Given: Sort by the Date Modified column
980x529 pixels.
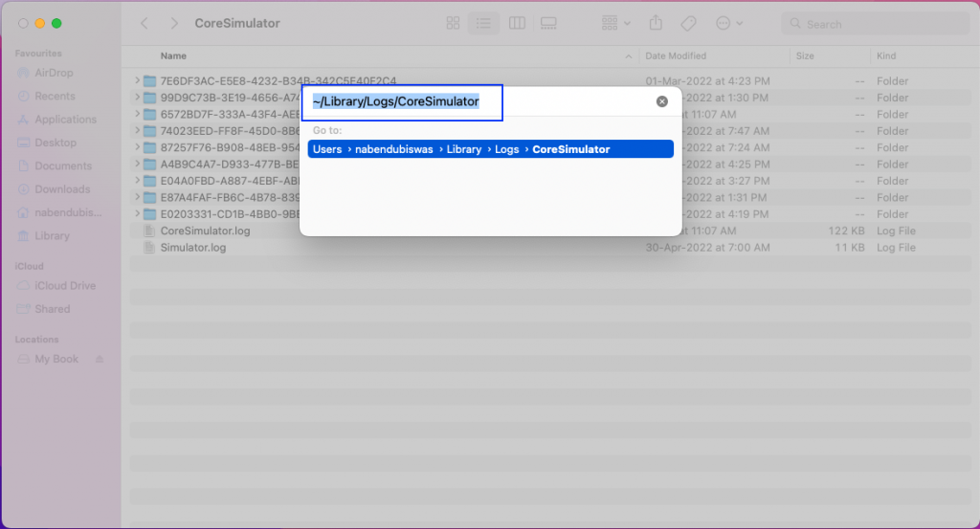Looking at the screenshot, I should 676,56.
